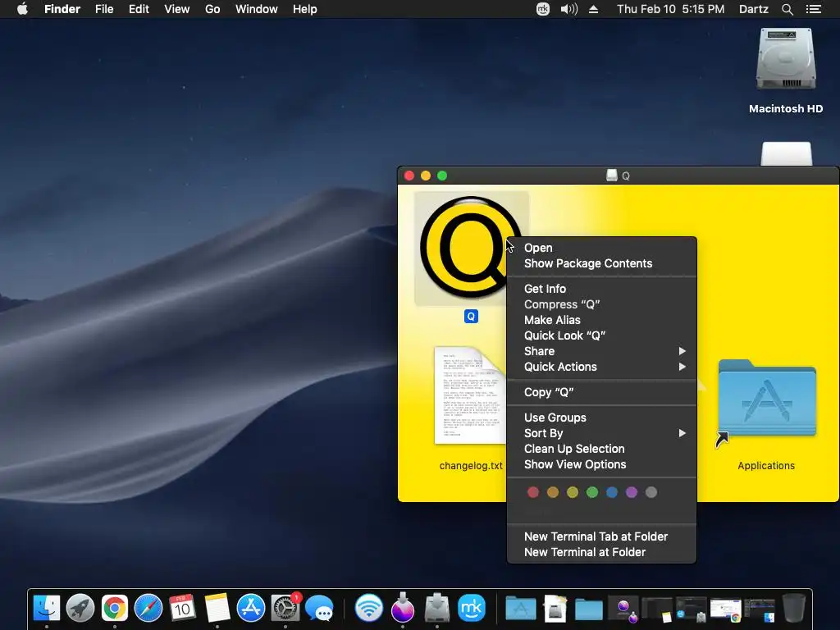Apply the green tag color
840x630 pixels.
pyautogui.click(x=592, y=492)
